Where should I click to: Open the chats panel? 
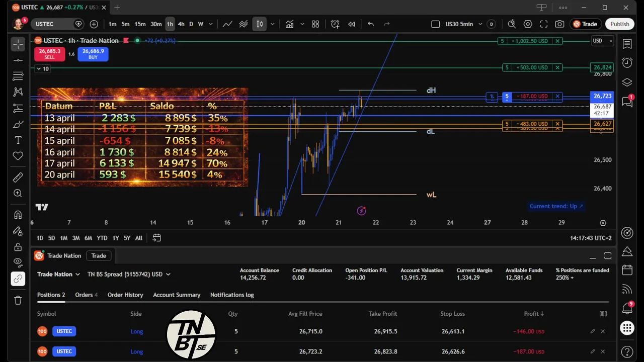(627, 102)
